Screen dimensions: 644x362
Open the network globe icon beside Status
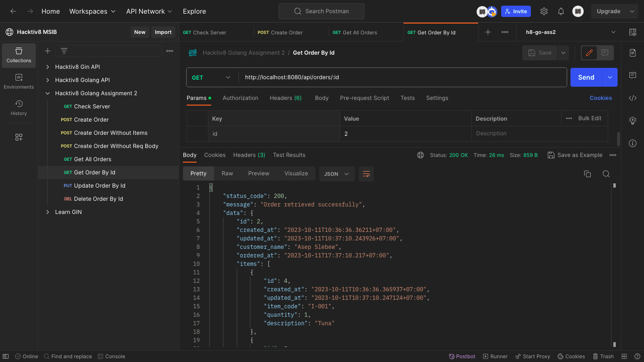421,155
